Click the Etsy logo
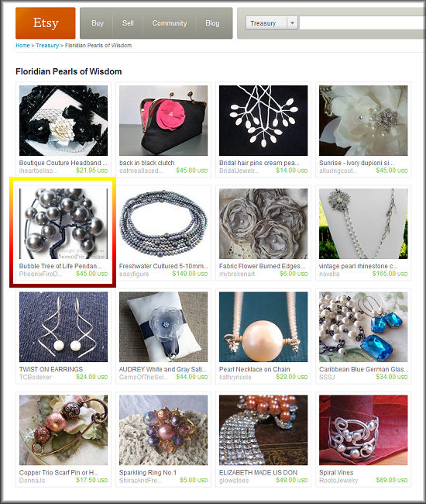This screenshot has height=504, width=426. (x=45, y=23)
